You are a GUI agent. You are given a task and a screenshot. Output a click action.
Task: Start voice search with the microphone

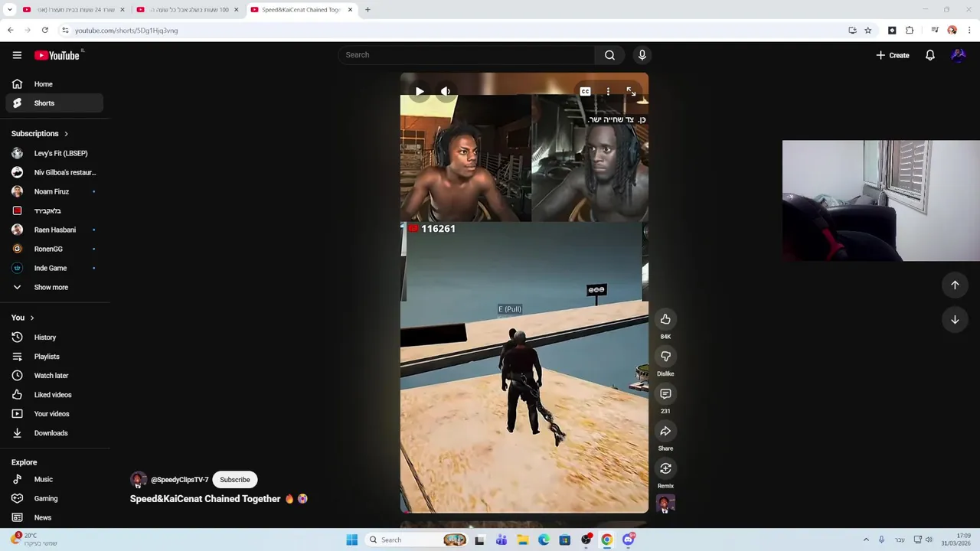click(642, 55)
